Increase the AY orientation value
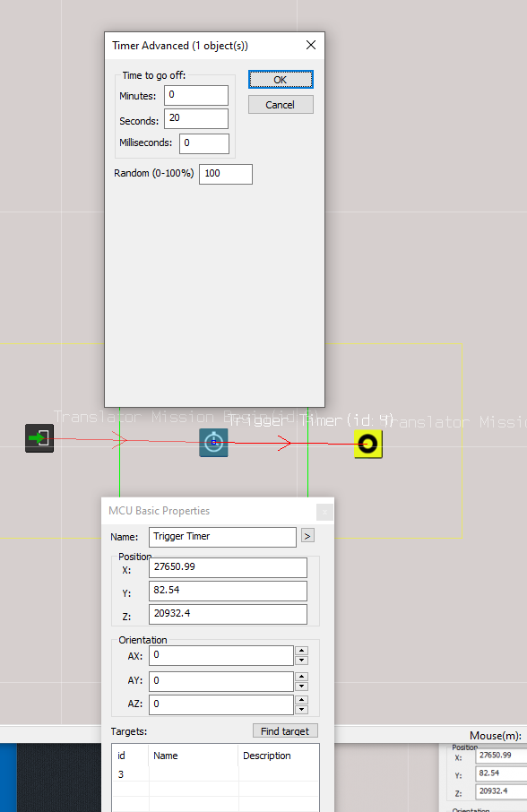527x812 pixels. point(301,677)
